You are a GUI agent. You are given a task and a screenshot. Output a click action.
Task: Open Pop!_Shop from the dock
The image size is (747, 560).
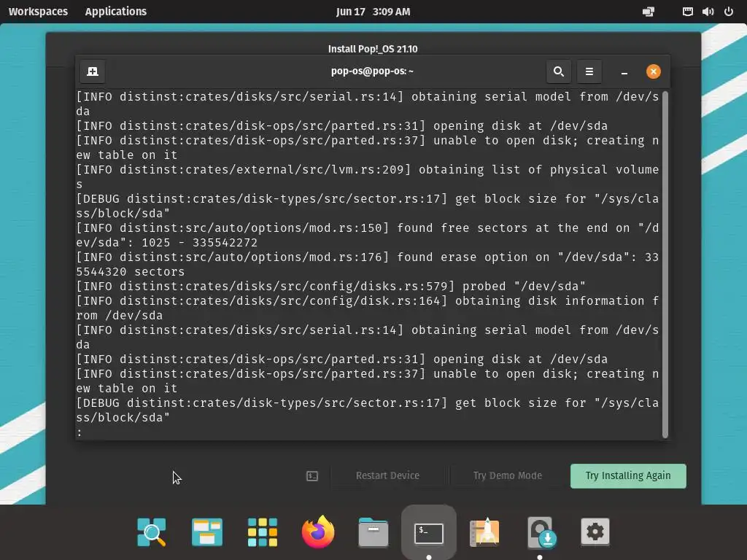[x=484, y=532]
